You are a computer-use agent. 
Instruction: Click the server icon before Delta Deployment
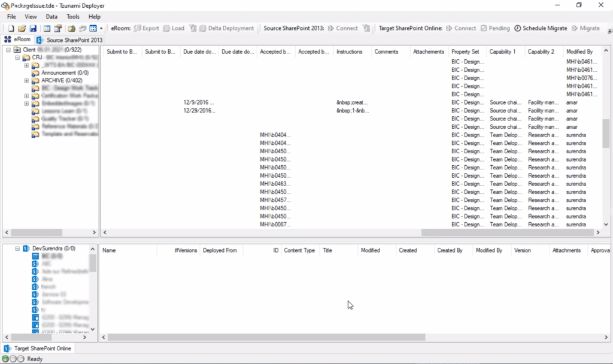click(193, 28)
